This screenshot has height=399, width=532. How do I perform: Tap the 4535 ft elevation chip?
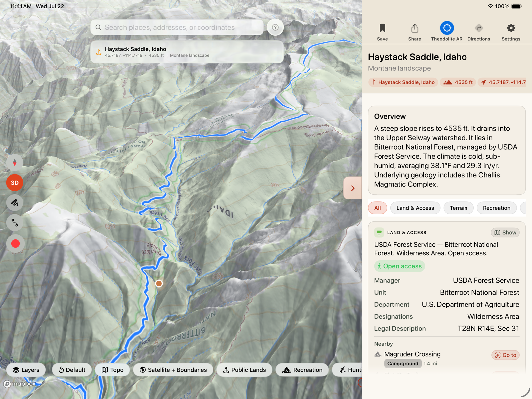[458, 82]
